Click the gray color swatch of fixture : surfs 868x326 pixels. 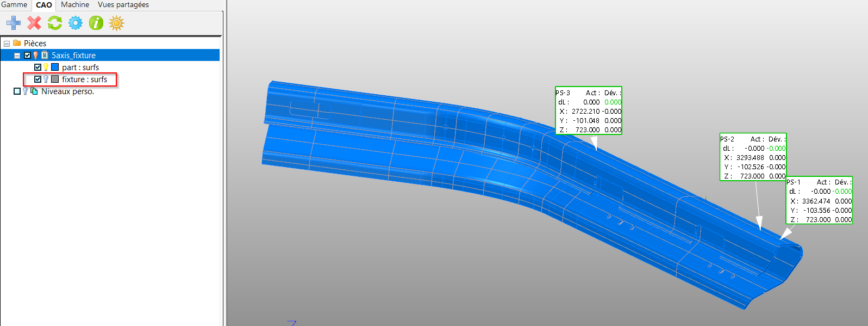click(55, 79)
